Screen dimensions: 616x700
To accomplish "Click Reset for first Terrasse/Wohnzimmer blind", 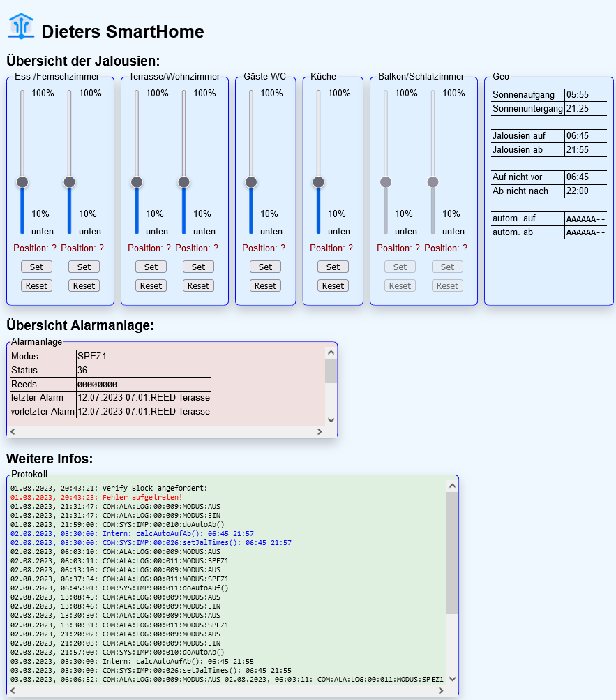I will [151, 285].
